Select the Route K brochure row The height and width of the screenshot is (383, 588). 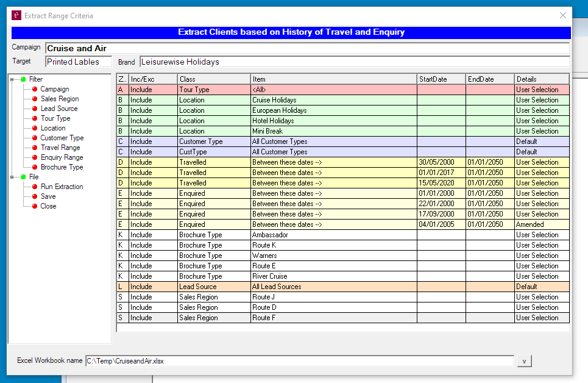click(x=343, y=245)
